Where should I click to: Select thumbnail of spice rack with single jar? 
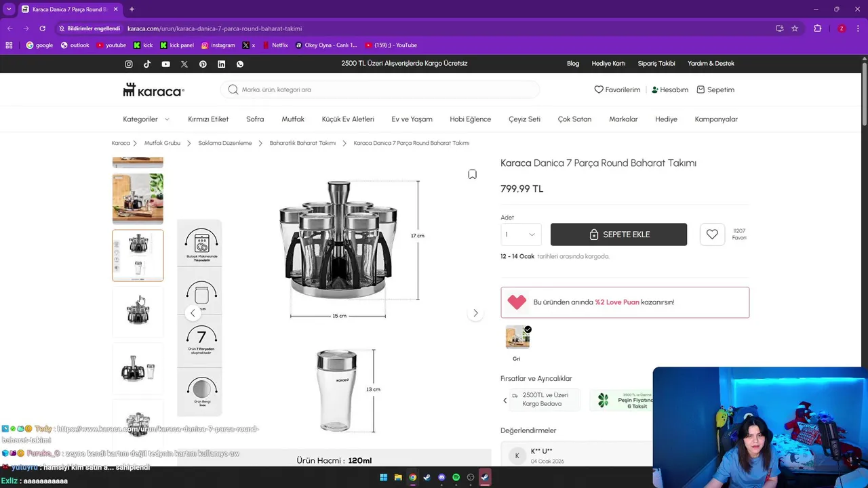click(138, 369)
